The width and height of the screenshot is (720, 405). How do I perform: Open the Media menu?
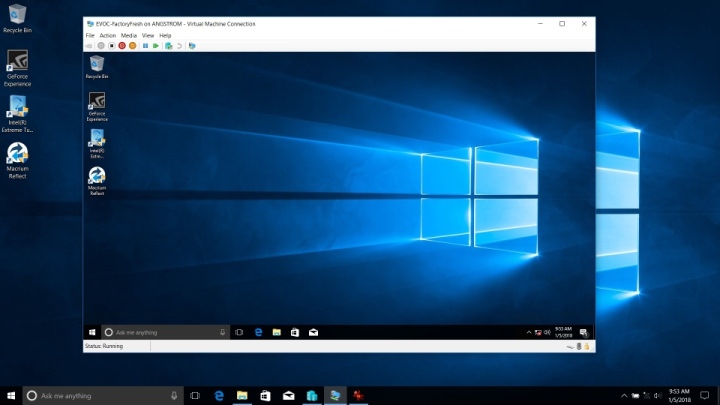tap(129, 35)
